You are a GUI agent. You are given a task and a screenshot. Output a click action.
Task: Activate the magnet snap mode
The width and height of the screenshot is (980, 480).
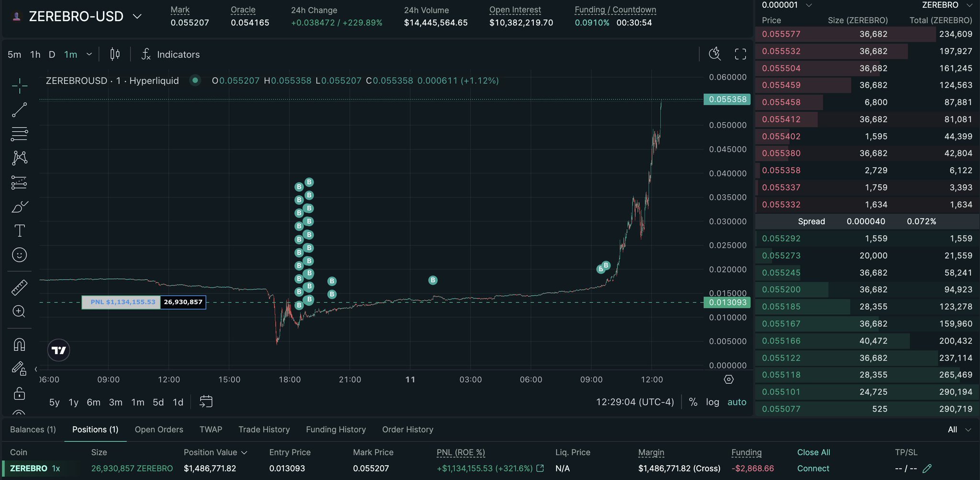(x=19, y=344)
